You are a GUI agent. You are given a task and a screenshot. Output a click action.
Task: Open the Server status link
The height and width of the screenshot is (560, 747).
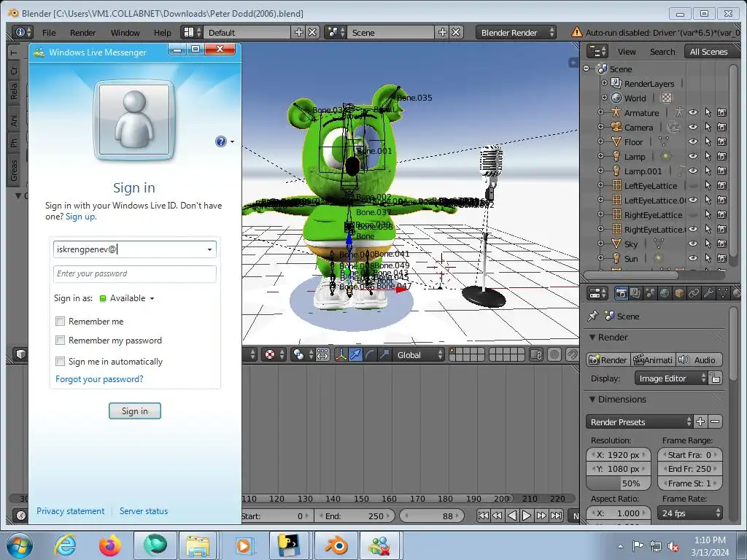pyautogui.click(x=144, y=511)
